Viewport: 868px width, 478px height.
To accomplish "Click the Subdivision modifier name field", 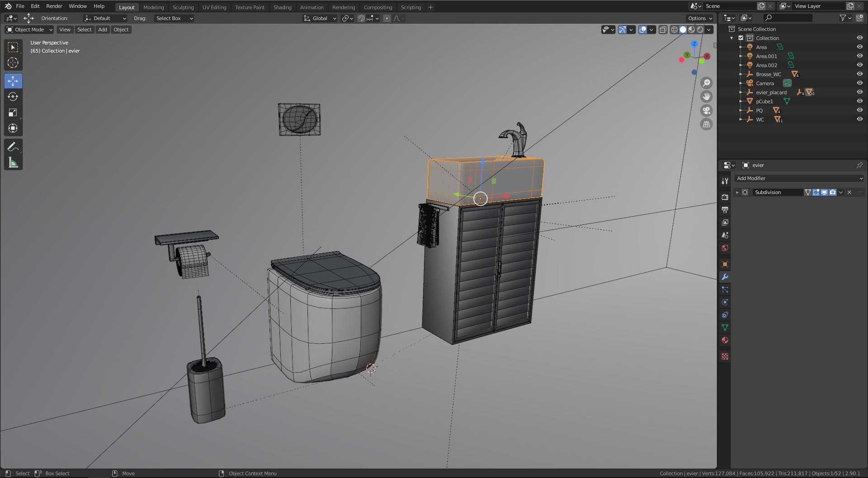I will click(x=778, y=193).
